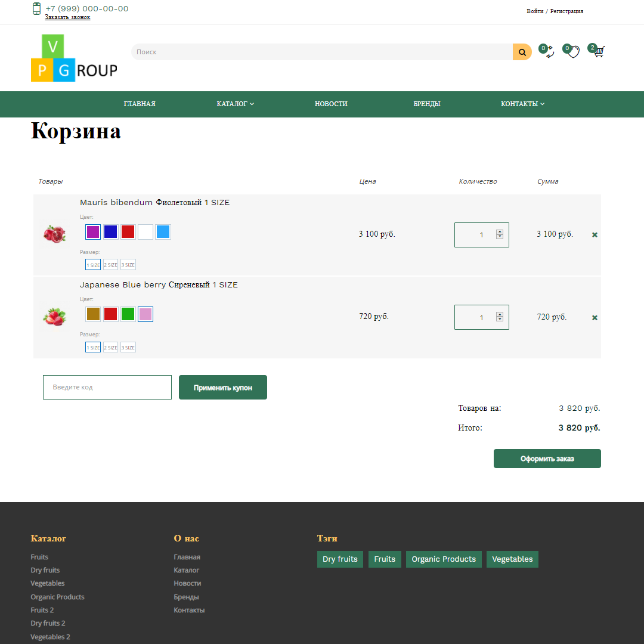Open the shopping cart icon in header
This screenshot has height=644, width=644.
(599, 52)
